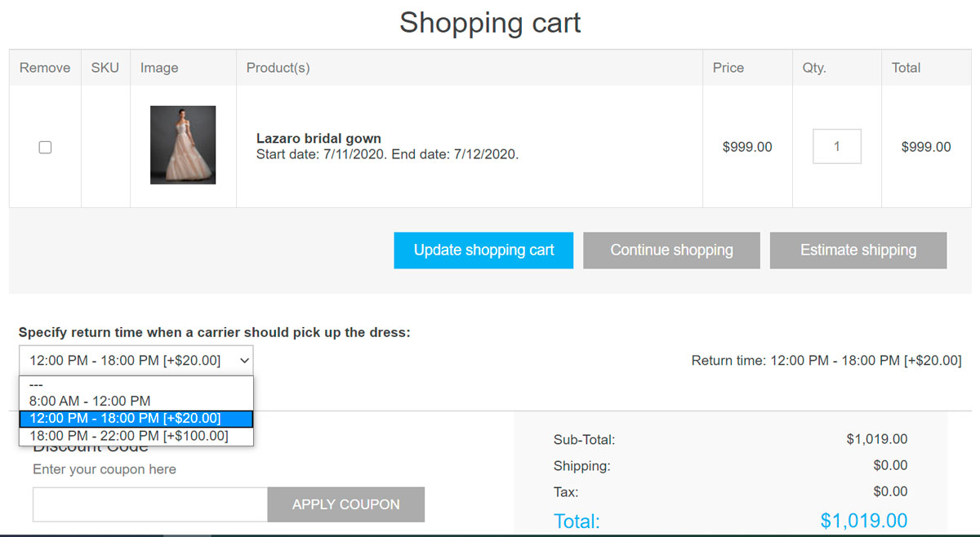Screen dimensions: 980x537
Task: Click the 'Price' column header
Action: 729,68
